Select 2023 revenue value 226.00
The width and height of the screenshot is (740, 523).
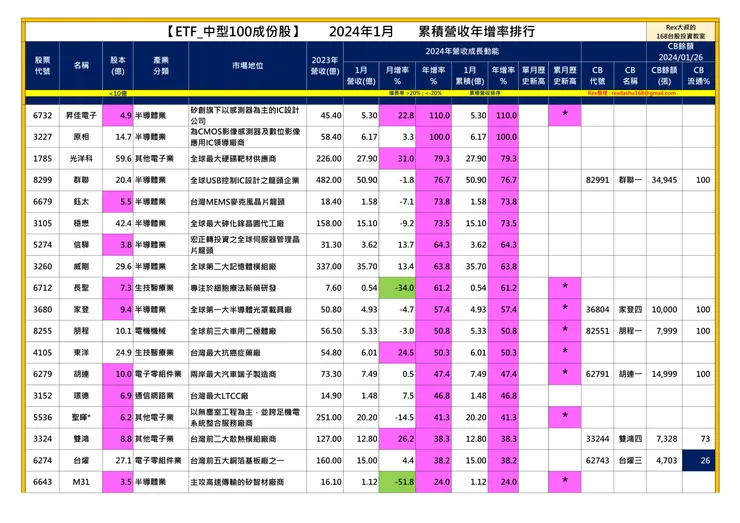tap(329, 159)
